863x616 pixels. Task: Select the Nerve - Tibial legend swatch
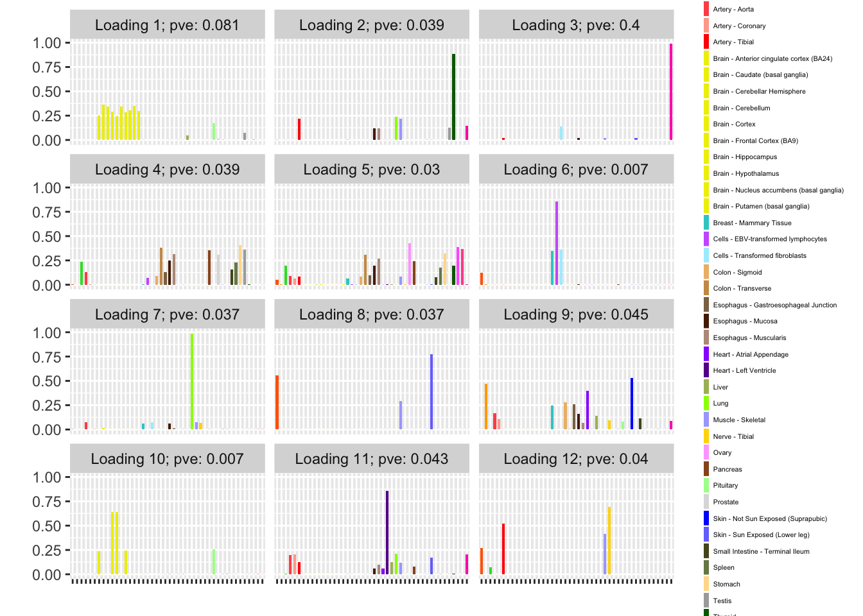(x=706, y=436)
